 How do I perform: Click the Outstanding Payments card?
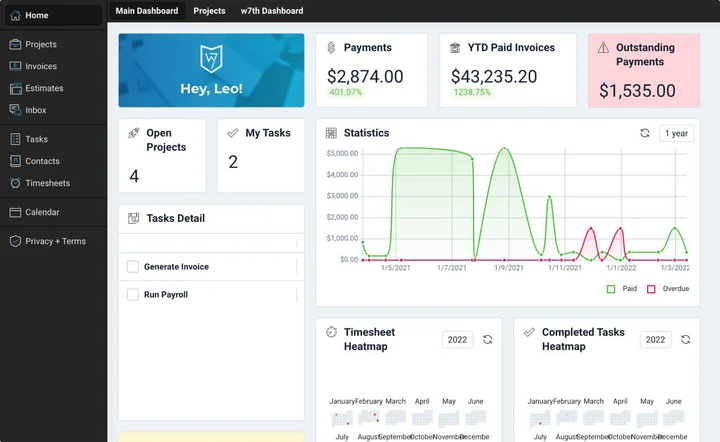click(644, 70)
